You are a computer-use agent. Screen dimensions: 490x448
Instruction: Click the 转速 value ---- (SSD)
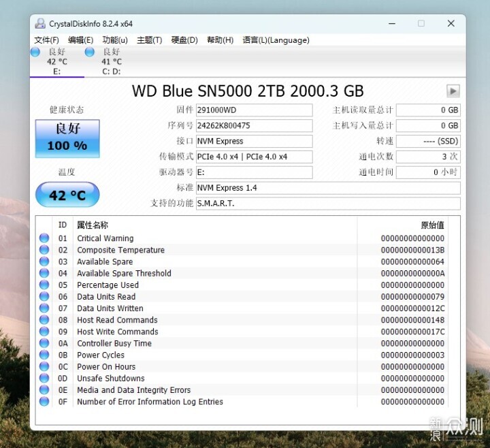(428, 142)
